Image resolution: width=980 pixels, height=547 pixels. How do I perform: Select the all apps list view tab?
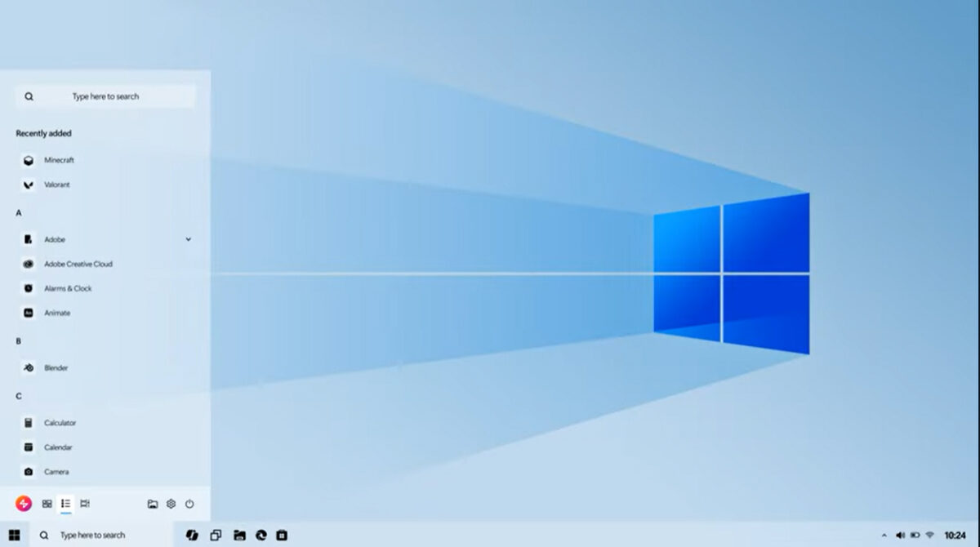pos(66,504)
